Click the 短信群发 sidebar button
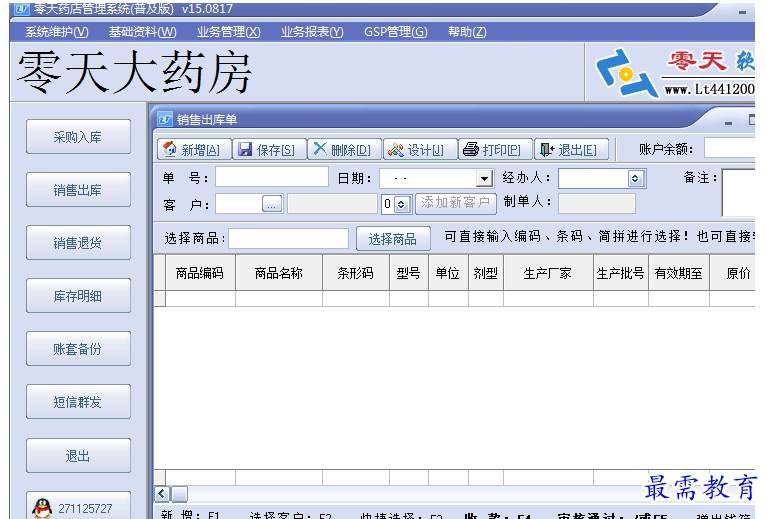766x519 pixels. point(78,402)
